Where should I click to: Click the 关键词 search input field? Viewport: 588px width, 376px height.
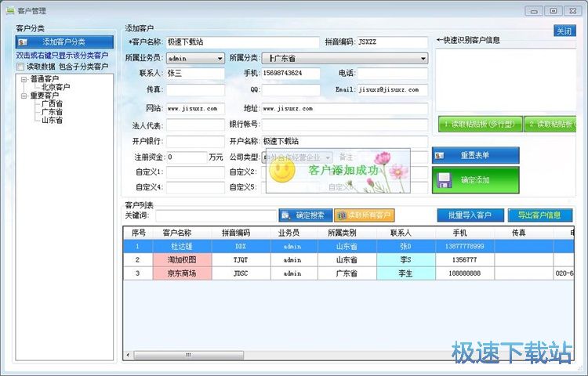point(216,215)
